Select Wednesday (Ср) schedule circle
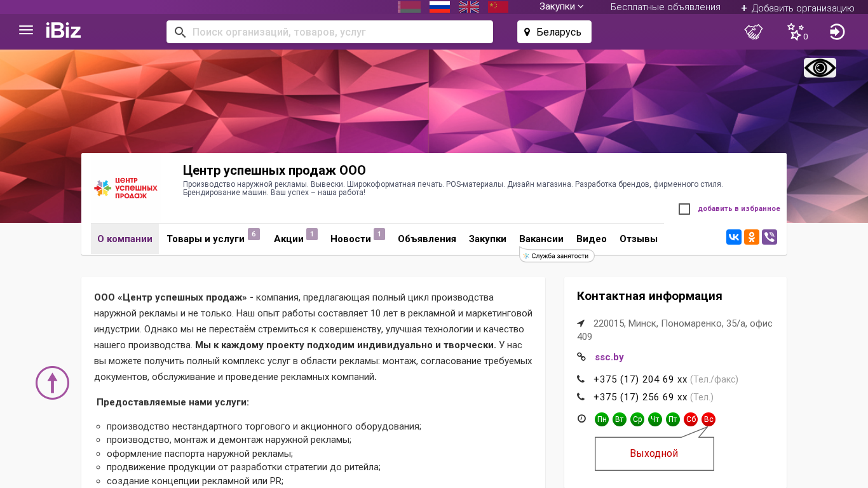Image resolution: width=868 pixels, height=488 pixels. click(x=637, y=419)
